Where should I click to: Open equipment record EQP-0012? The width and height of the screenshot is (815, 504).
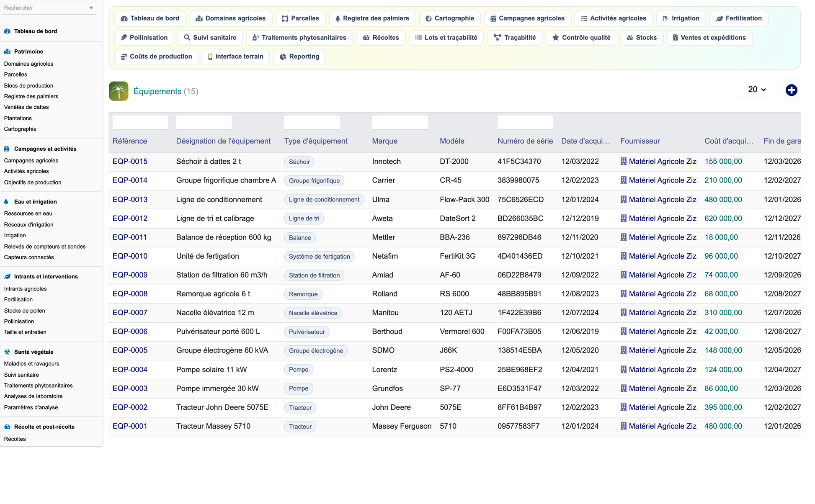[130, 219]
